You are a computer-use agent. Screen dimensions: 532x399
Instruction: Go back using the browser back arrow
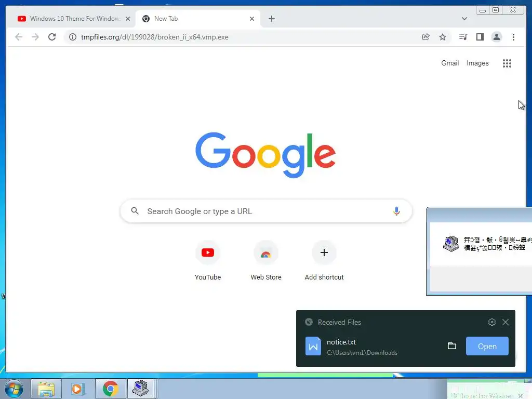(x=19, y=37)
